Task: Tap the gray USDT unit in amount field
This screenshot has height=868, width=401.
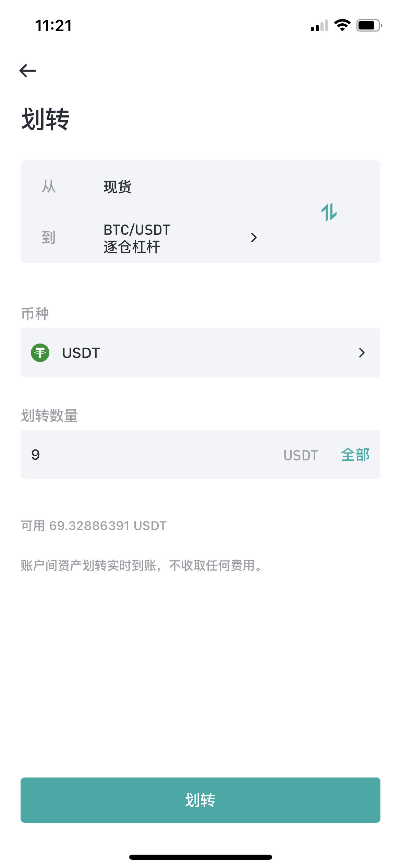Action: (301, 455)
